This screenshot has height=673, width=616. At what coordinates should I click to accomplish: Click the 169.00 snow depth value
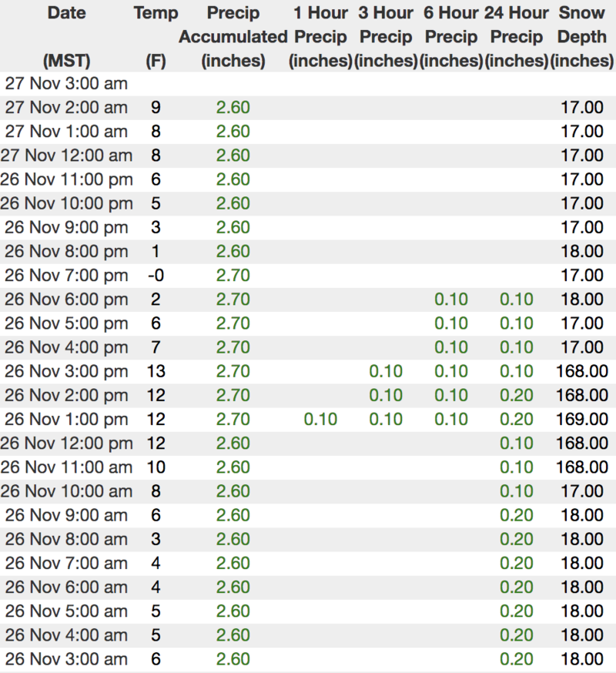point(581,420)
